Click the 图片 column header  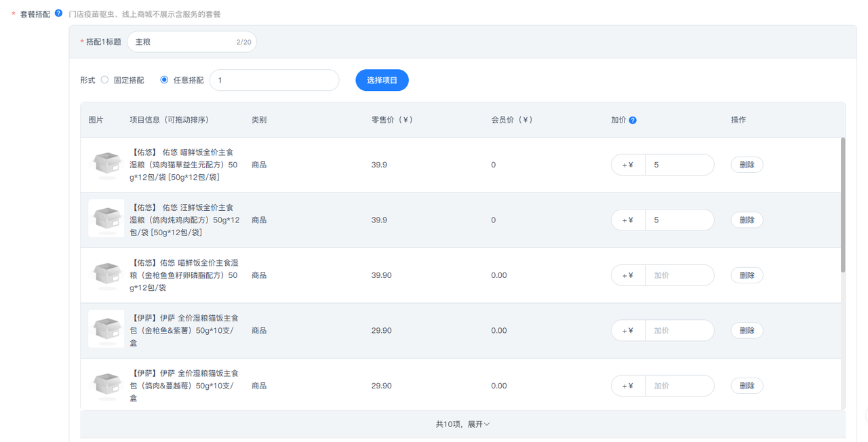point(96,120)
